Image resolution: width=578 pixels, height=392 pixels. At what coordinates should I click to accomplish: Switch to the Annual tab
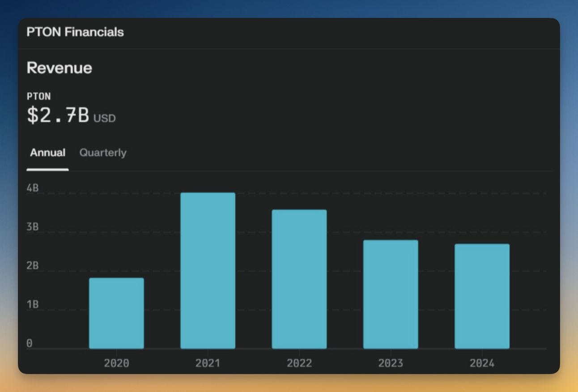coord(47,153)
